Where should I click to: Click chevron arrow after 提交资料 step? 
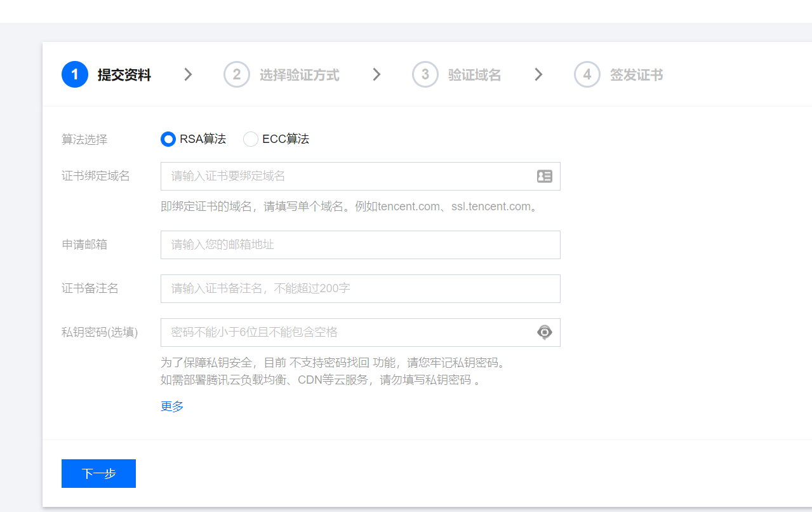(188, 75)
